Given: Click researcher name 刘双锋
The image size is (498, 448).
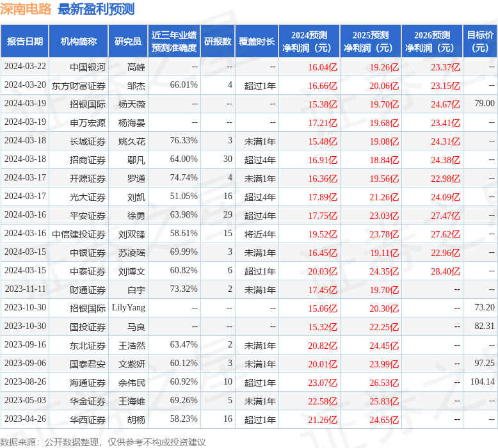Looking at the screenshot, I should tap(132, 234).
